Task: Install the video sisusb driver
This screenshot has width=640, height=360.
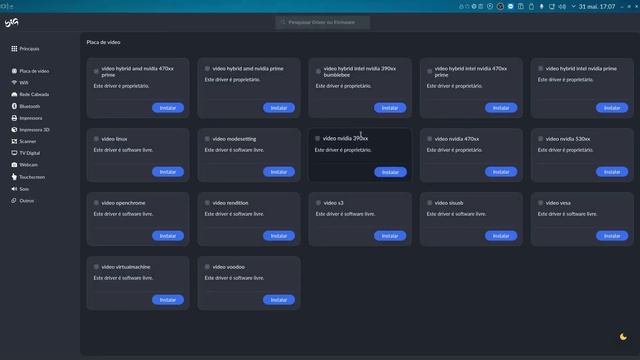Action: pos(501,236)
